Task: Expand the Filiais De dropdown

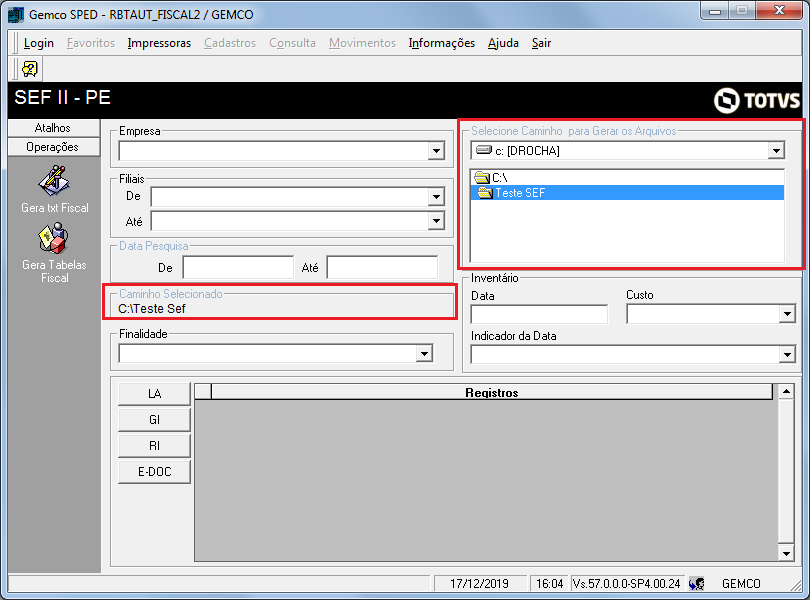Action: 437,196
